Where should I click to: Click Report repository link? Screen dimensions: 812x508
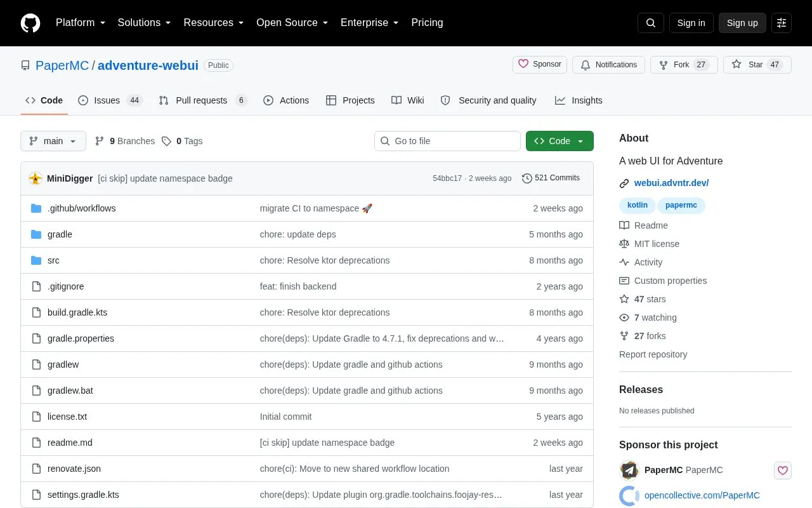pos(653,354)
